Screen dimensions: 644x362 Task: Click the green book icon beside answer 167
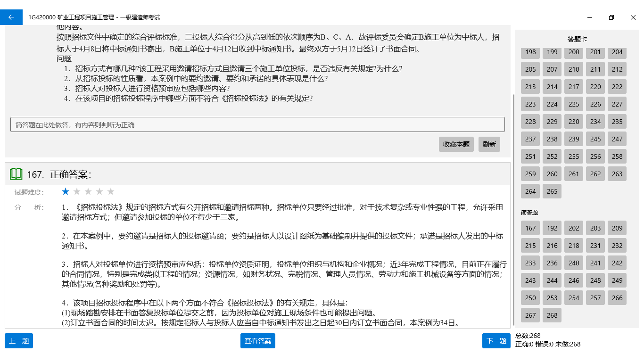pyautogui.click(x=16, y=173)
